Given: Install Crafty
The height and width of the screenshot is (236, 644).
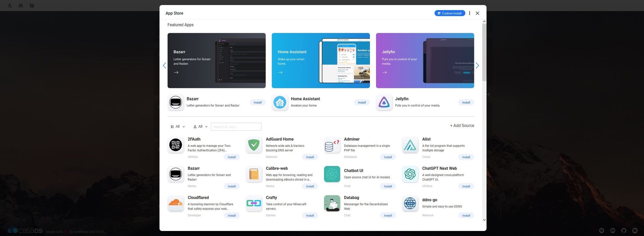Looking at the screenshot, I should [x=310, y=216].
